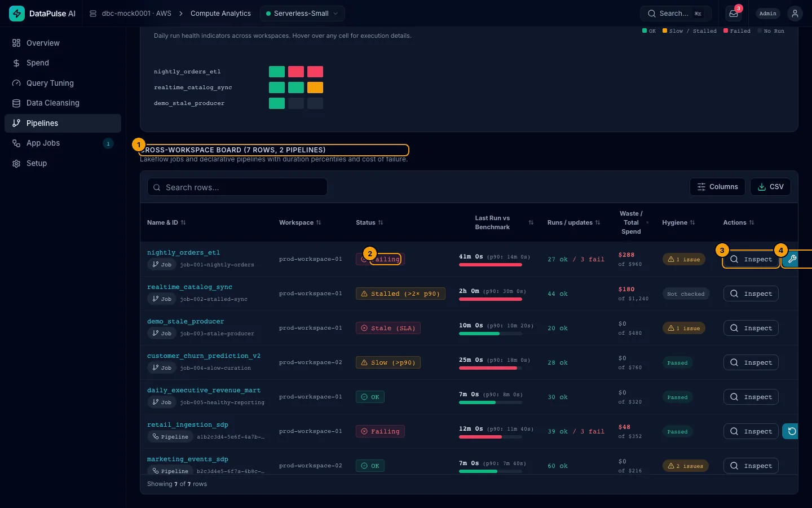
Task: Open Query Tuning in sidebar
Action: (63, 83)
